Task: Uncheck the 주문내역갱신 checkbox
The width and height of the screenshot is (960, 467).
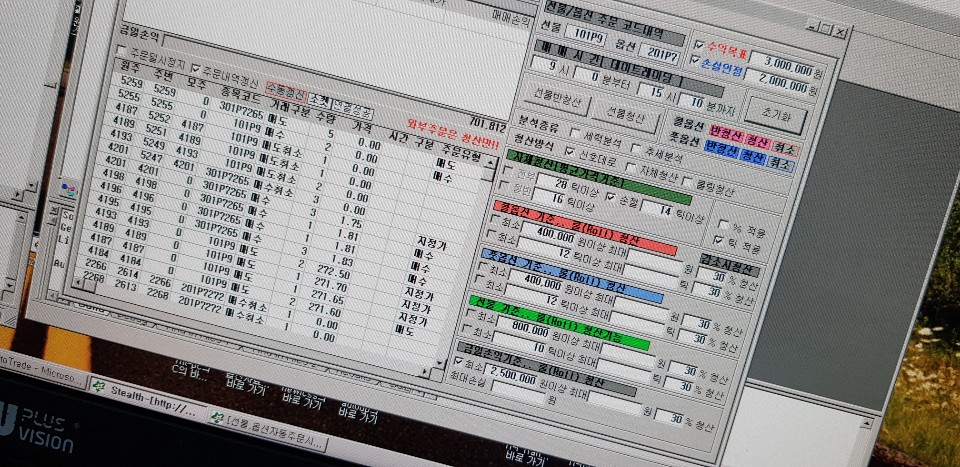Action: [196, 68]
